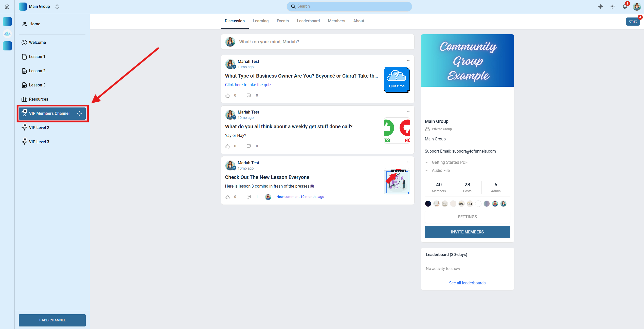Click the home icon in top-left corner
Viewport: 644px width, 329px height.
pyautogui.click(x=7, y=7)
